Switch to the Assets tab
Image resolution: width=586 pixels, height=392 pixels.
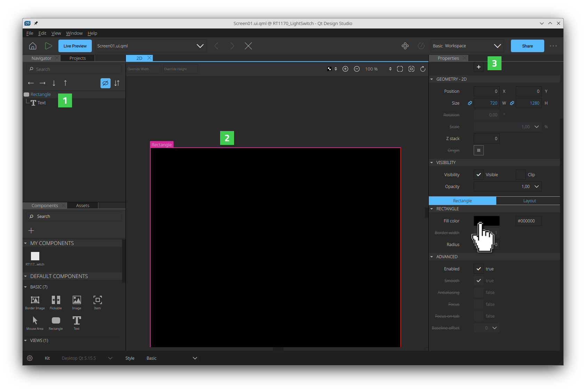pos(82,205)
